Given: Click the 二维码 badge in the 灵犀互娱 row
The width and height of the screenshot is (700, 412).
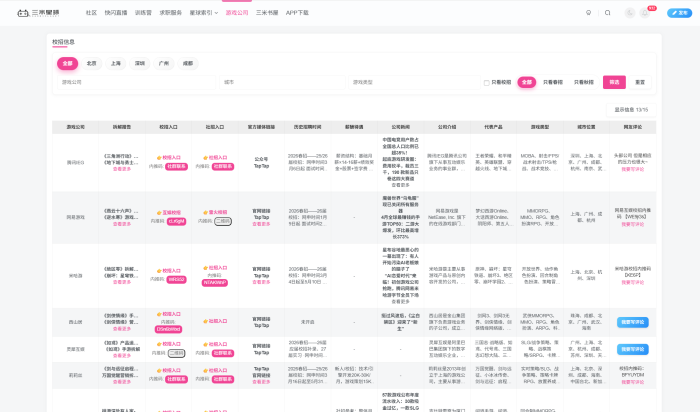Looking at the screenshot, I should point(176,353).
